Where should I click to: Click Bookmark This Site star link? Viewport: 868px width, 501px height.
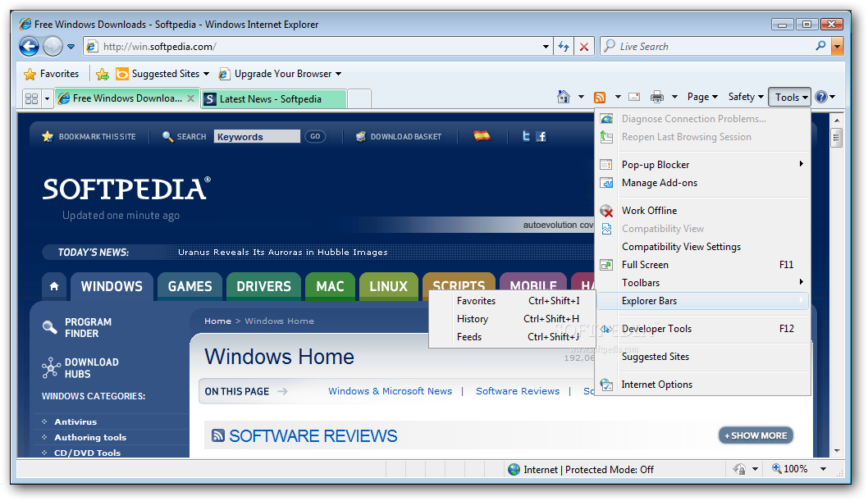pos(89,137)
